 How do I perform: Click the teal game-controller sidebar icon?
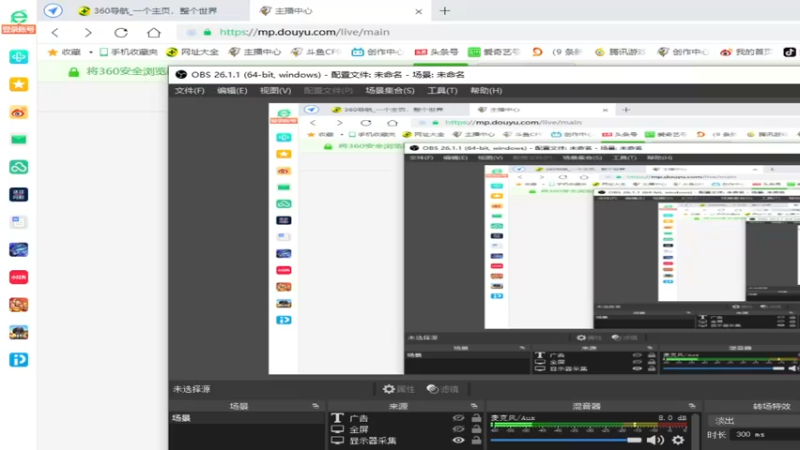[x=19, y=57]
